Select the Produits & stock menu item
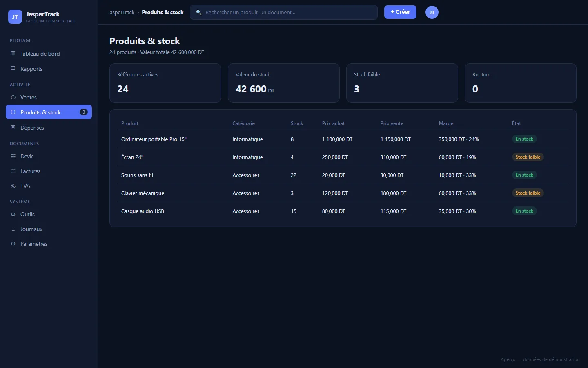This screenshot has height=368, width=588. [49, 112]
